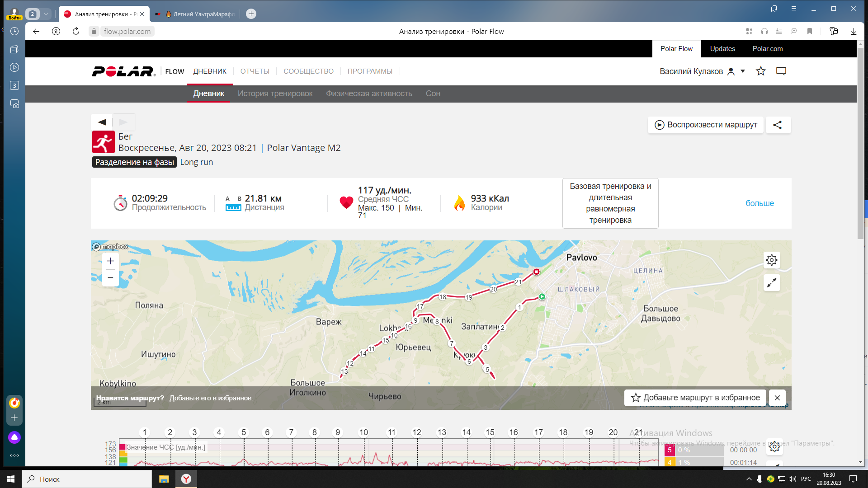Viewport: 868px width, 488px height.
Task: Open the Updates top link
Action: [x=722, y=49]
